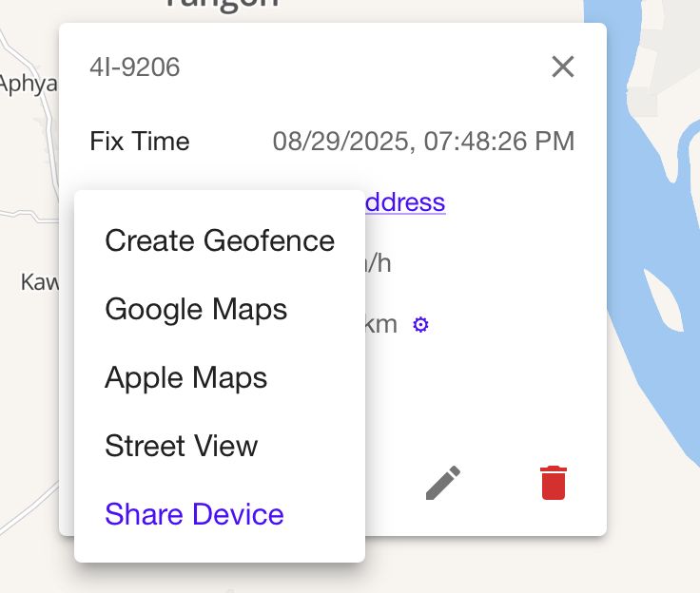Close the 4I-9206 device popup
Screen dimensions: 700x593
pyautogui.click(x=563, y=67)
